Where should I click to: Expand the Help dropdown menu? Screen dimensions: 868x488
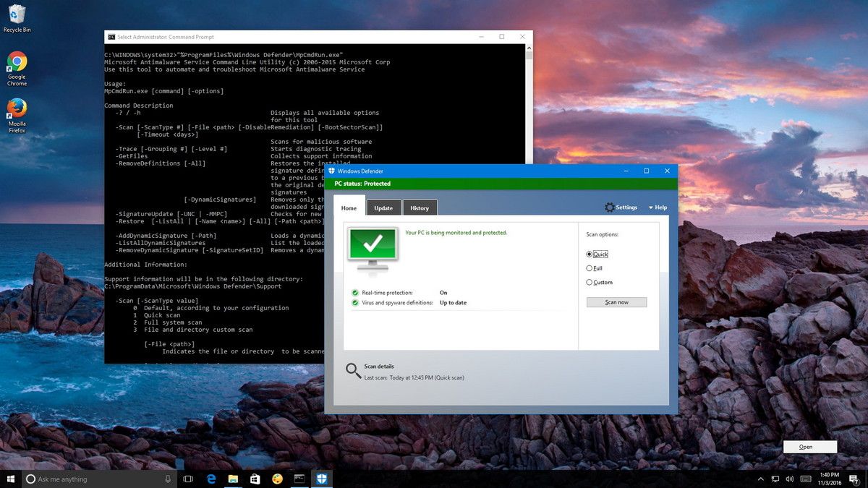(658, 207)
